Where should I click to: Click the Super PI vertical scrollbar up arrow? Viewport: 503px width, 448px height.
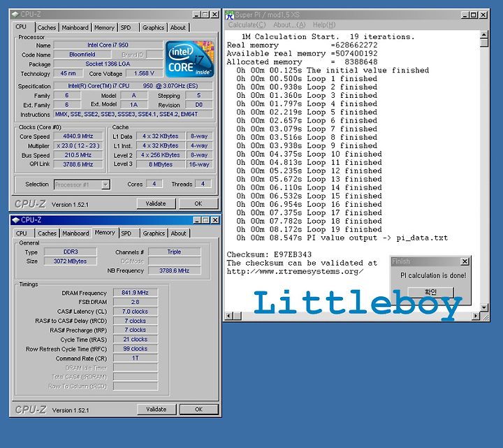[x=484, y=34]
